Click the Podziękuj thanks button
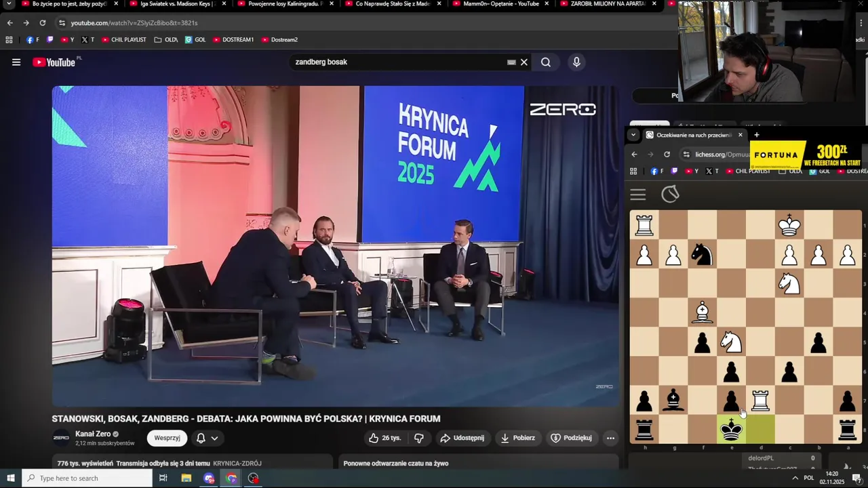 (x=571, y=438)
